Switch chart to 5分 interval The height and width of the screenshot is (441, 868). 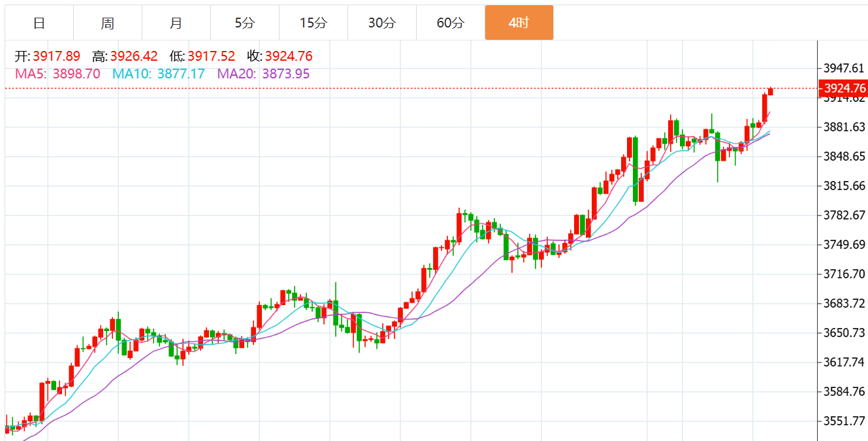(x=245, y=23)
